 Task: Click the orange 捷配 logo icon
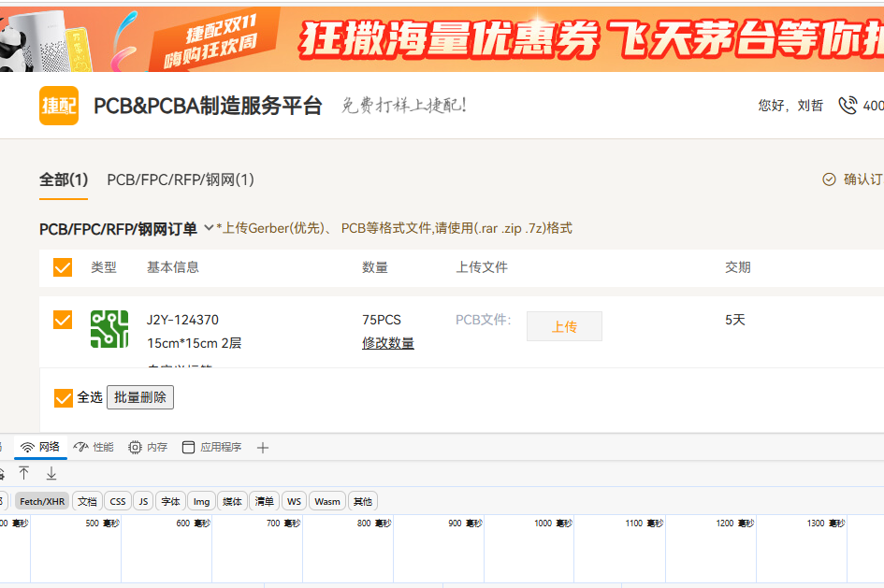[x=59, y=106]
